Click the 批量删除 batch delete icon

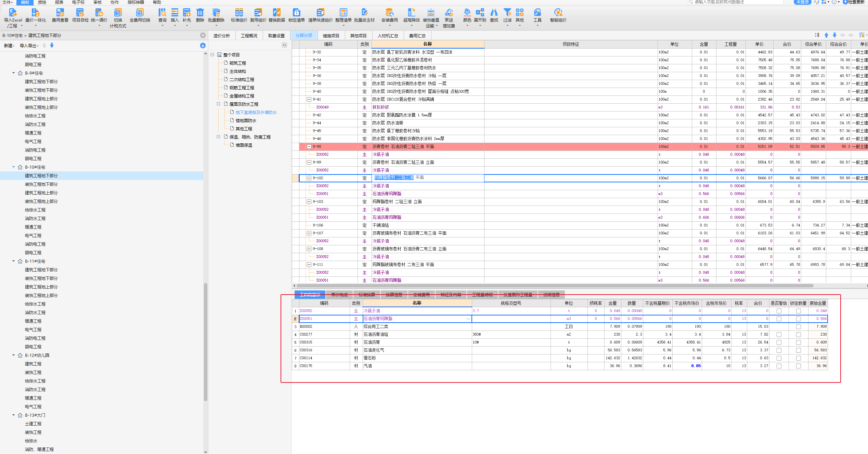[216, 13]
